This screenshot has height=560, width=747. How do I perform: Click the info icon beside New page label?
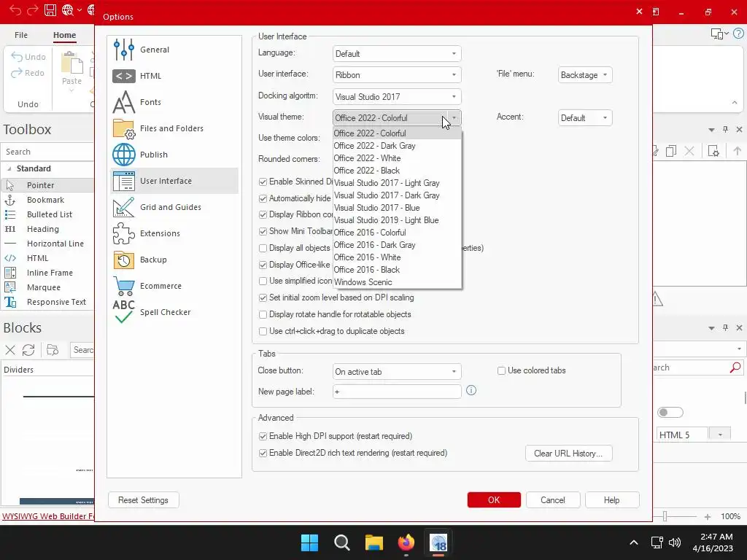coord(471,391)
